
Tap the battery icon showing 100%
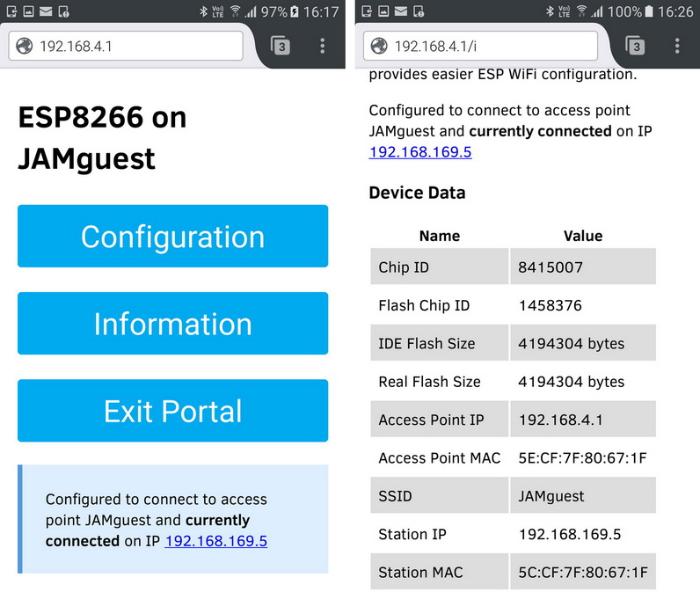(x=649, y=12)
